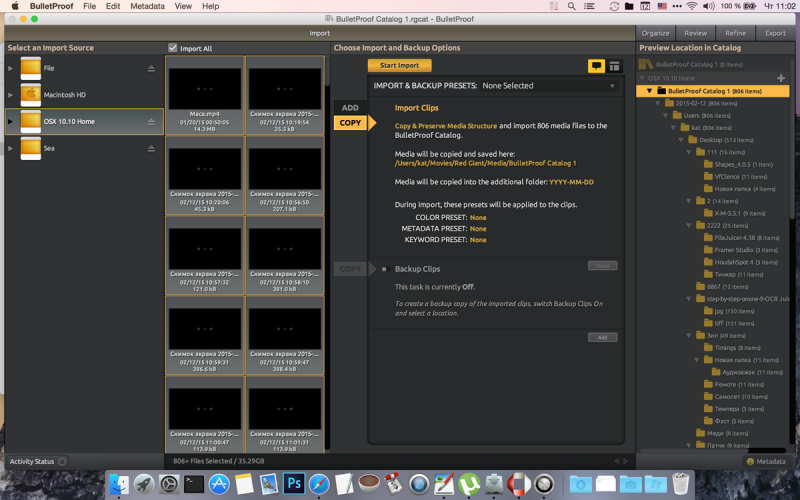Image resolution: width=800 pixels, height=500 pixels.
Task: Toggle the Backup Clips switch on
Action: click(384, 269)
